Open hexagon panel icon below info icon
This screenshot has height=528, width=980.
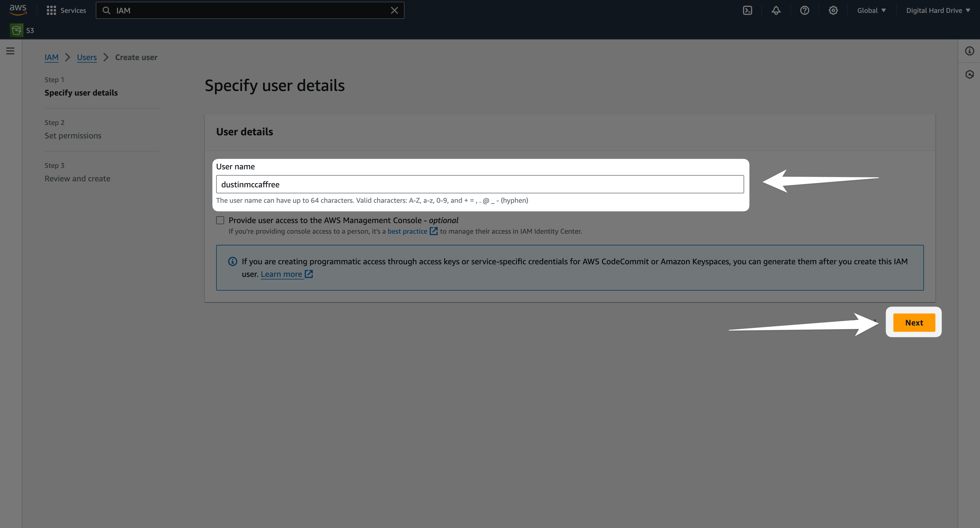pyautogui.click(x=969, y=74)
